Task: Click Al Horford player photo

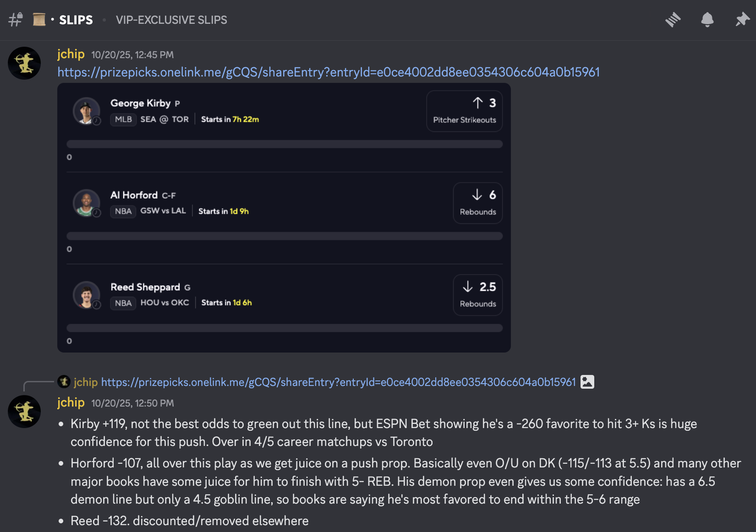Action: point(86,203)
